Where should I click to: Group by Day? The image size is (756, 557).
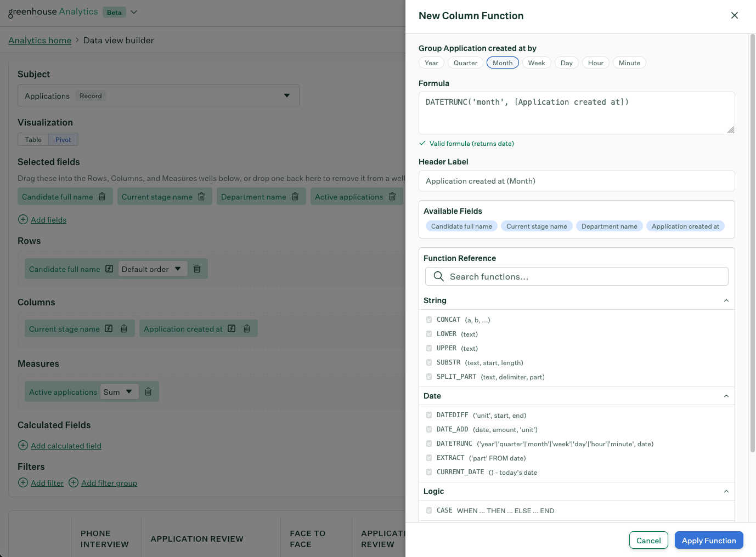pos(567,62)
